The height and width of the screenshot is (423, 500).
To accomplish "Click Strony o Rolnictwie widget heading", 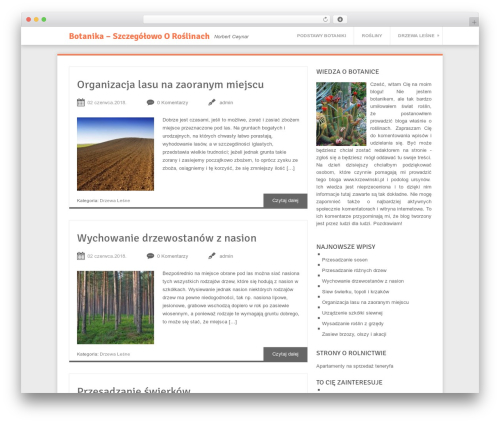I will click(x=351, y=353).
